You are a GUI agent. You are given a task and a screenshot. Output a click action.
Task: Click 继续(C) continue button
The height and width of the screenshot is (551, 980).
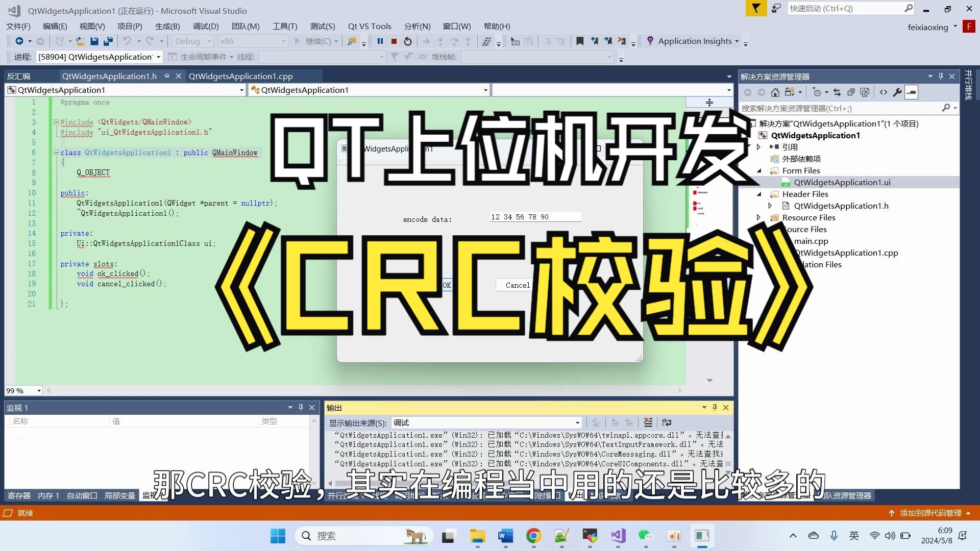tap(316, 41)
